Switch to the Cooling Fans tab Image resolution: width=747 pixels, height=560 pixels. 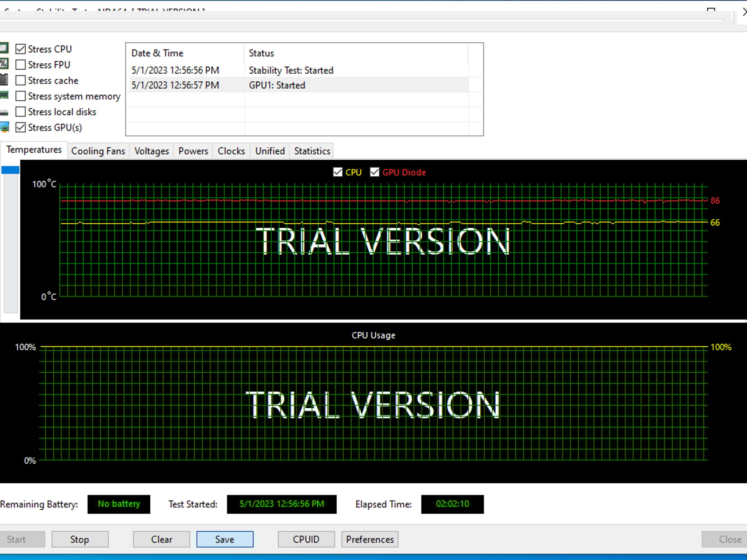(98, 151)
